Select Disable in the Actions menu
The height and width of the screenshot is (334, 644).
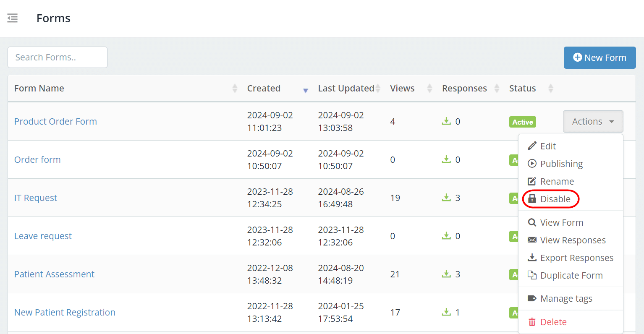click(x=571, y=199)
